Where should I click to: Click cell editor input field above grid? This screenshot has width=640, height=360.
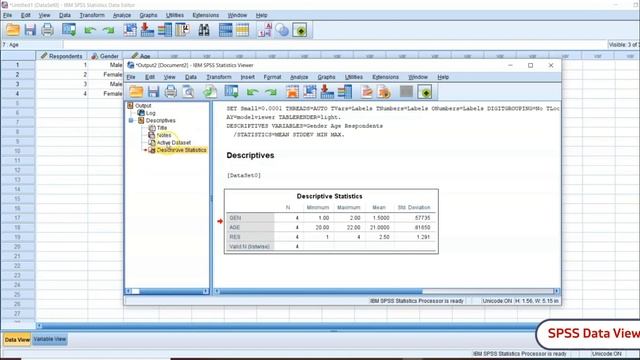334,44
